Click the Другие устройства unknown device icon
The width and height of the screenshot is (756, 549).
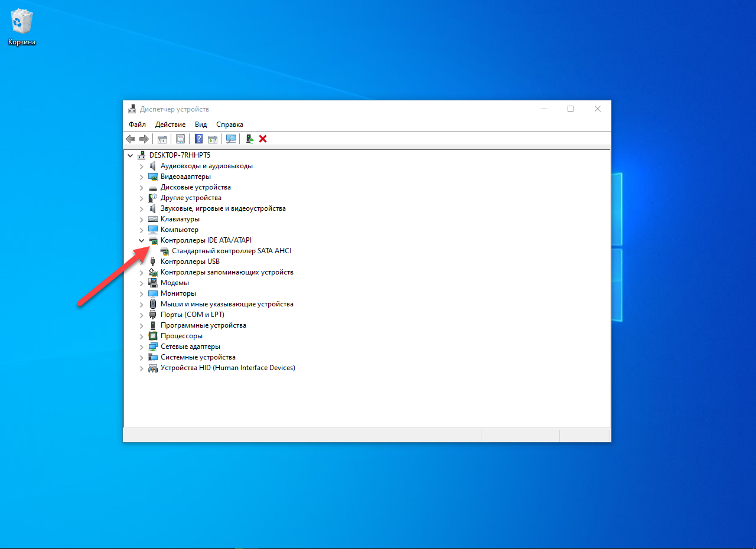153,198
